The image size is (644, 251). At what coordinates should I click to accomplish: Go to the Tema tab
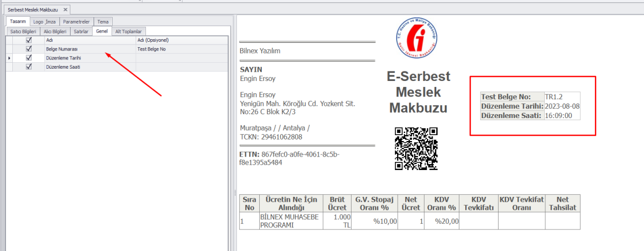click(x=103, y=21)
